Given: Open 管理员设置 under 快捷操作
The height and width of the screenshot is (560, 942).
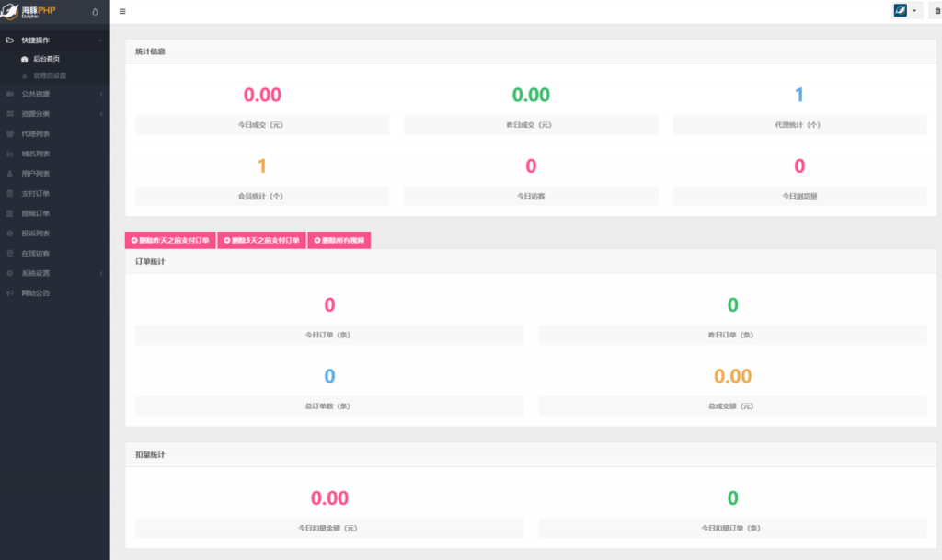Looking at the screenshot, I should pyautogui.click(x=50, y=75).
